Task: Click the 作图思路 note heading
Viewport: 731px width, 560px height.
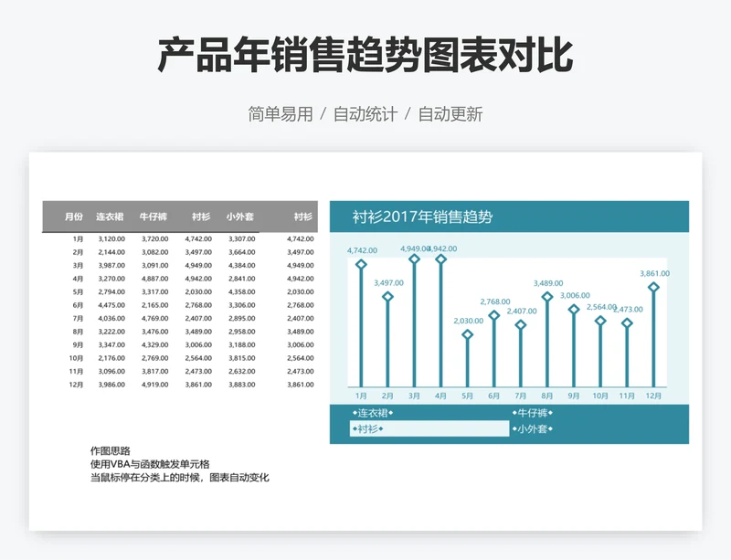Action: (111, 451)
